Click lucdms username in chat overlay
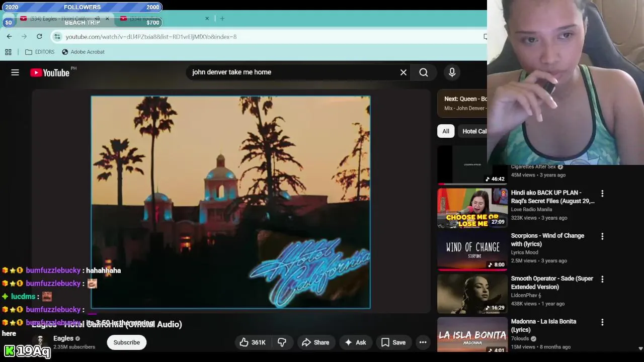This screenshot has width=644, height=362. coord(23,297)
